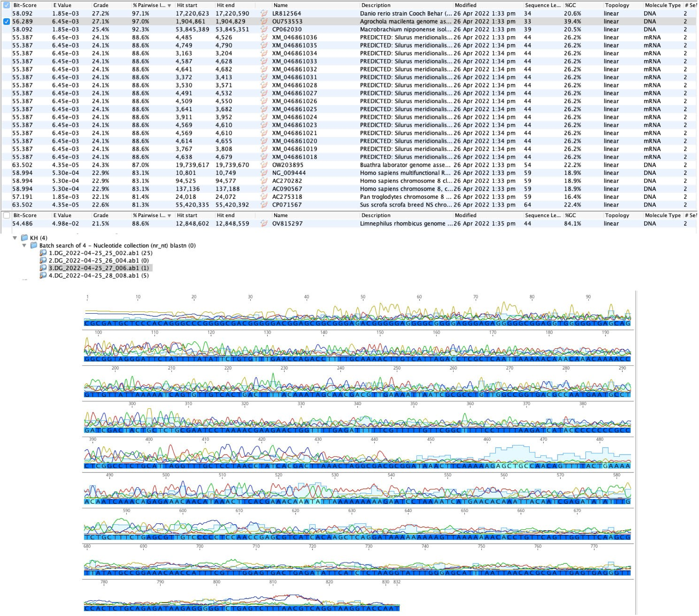Click the final sequence ruler position 832
The height and width of the screenshot is (616, 699).
coord(397,582)
